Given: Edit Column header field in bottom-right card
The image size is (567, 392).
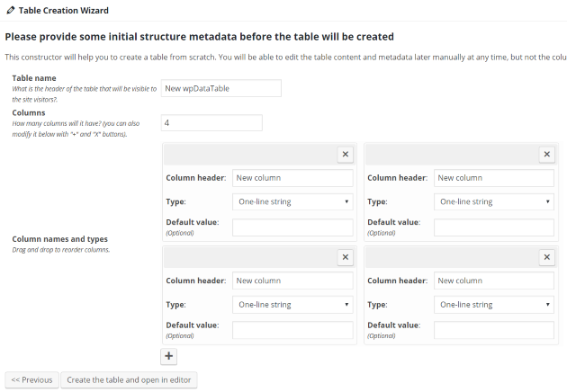Looking at the screenshot, I should 494,281.
